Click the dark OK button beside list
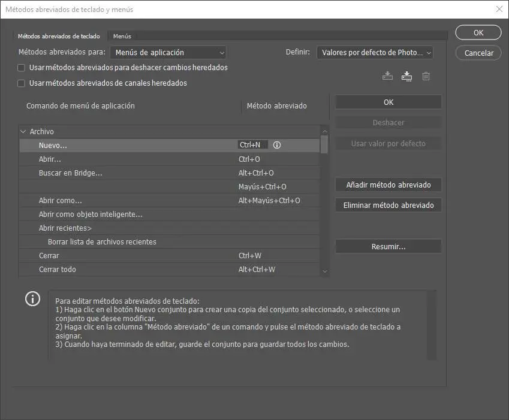The image size is (509, 420). [x=388, y=102]
